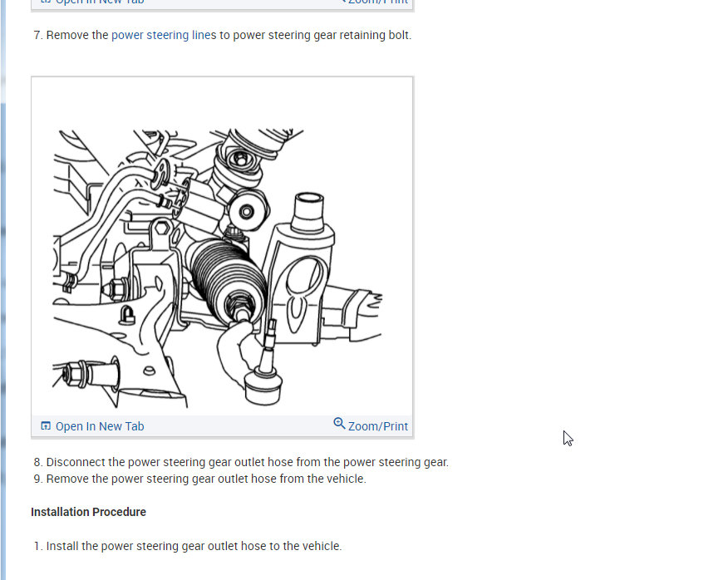
Task: Click step 8 'Disconnect the power steering gear outlet hose'
Action: pos(248,462)
